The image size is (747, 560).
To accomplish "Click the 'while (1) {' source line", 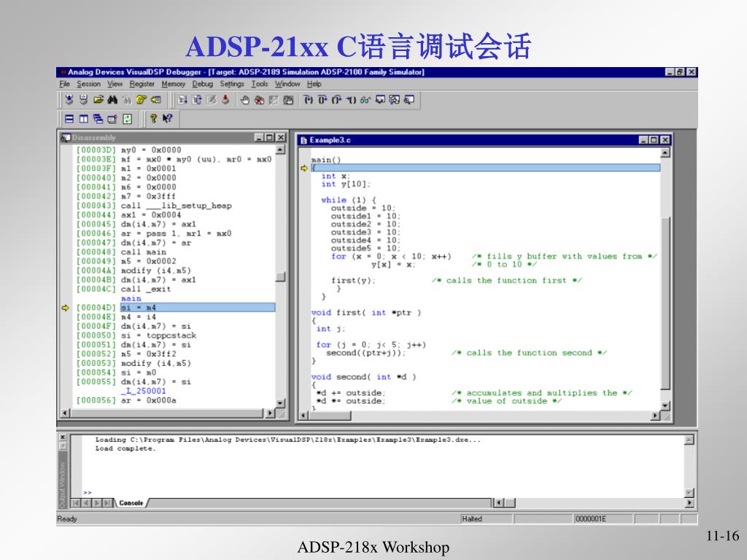I will 349,200.
